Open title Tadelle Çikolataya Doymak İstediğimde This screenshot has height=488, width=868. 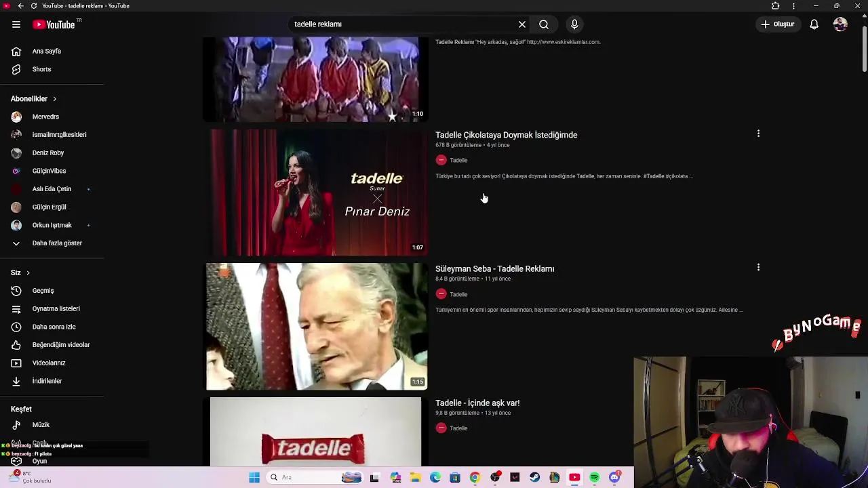[x=507, y=135]
